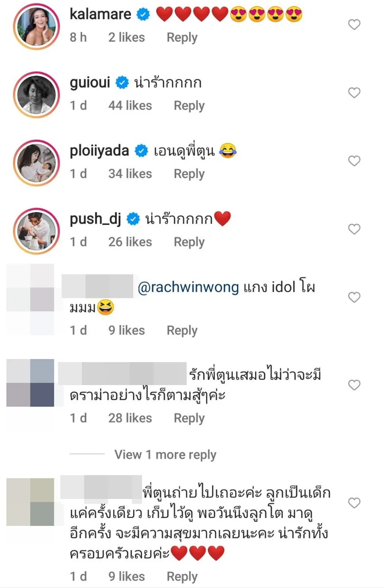Open ploiiyada's profile picture
This screenshot has width=384, height=588.
click(x=36, y=163)
